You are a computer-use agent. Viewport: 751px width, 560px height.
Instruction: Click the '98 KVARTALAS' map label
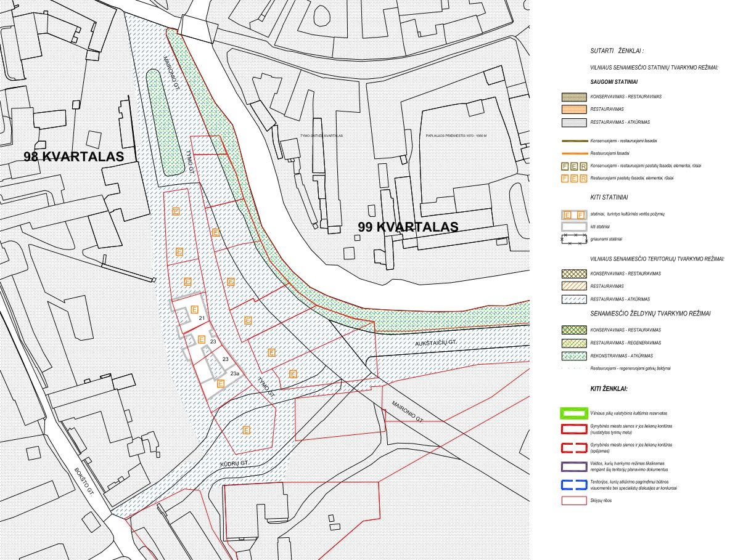pyautogui.click(x=74, y=156)
